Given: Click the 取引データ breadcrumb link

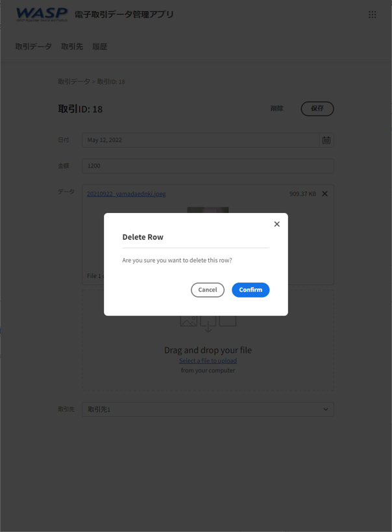Looking at the screenshot, I should click(x=74, y=81).
